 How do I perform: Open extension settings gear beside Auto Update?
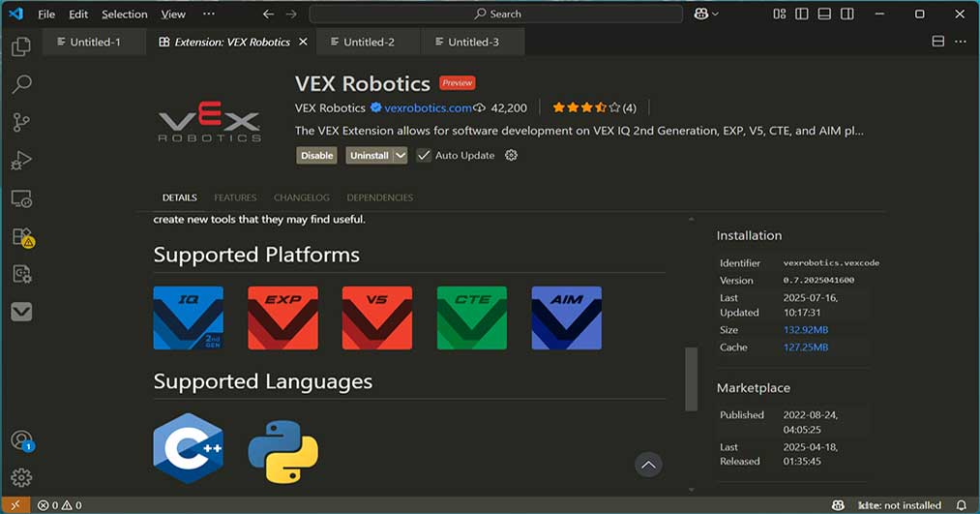tap(511, 155)
